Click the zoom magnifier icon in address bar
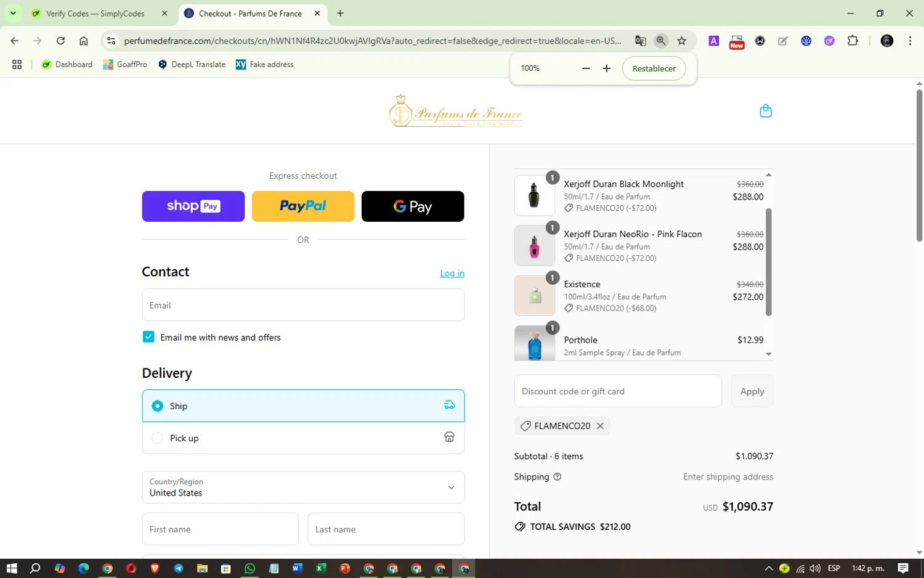 click(x=661, y=41)
